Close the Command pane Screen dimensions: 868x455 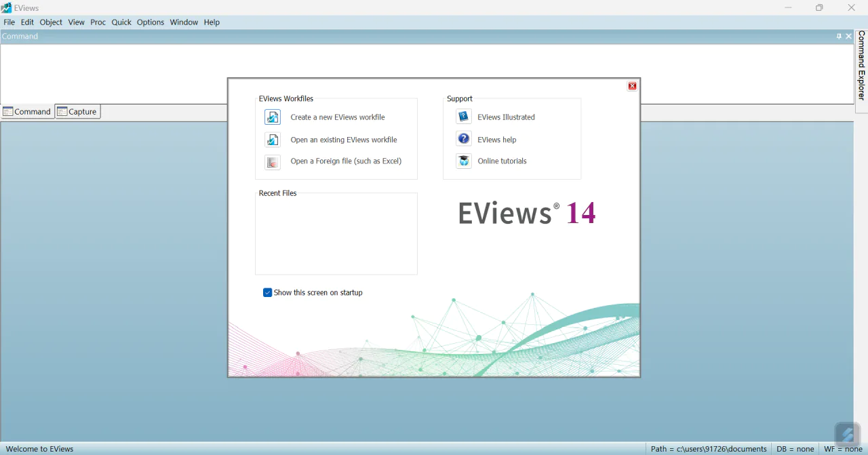click(848, 37)
